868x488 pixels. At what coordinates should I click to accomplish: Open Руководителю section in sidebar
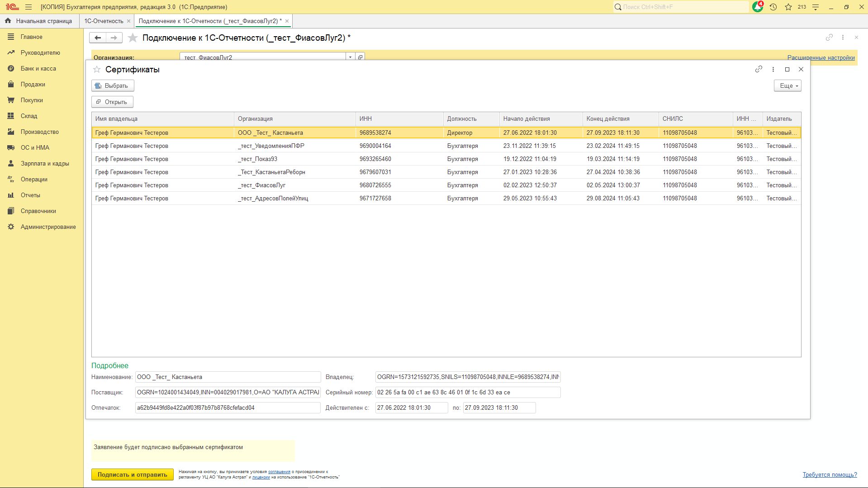40,52
